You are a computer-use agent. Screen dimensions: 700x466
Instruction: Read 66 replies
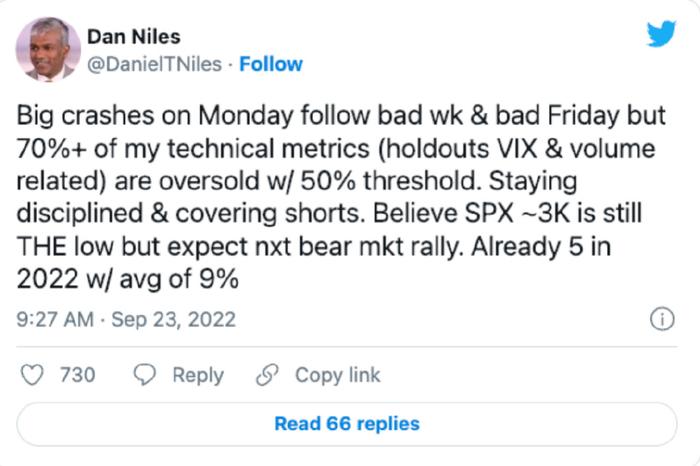347,424
